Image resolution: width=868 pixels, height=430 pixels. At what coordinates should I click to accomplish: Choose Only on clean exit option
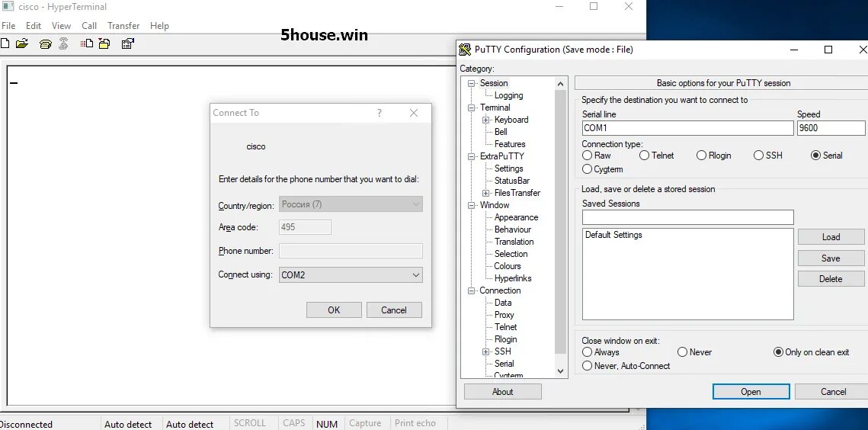778,352
